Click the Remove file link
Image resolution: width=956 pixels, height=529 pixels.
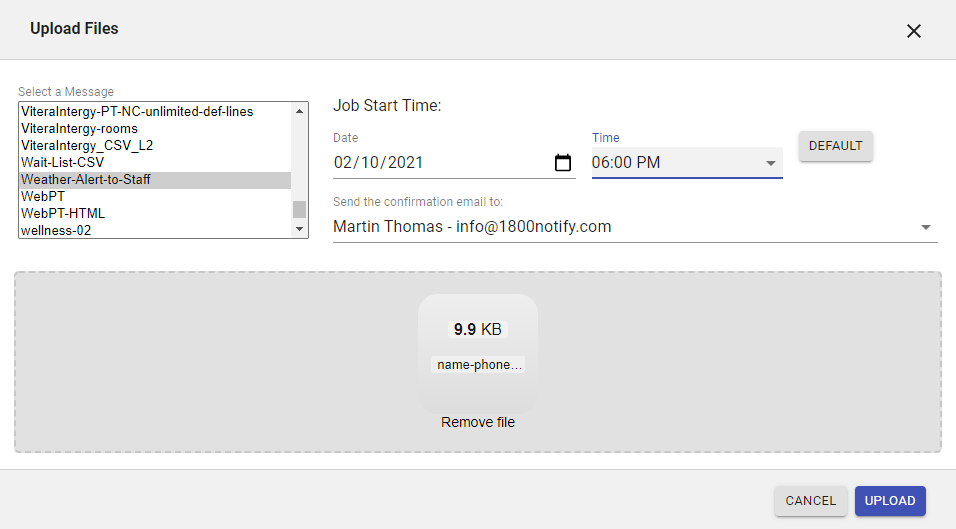[x=478, y=423]
